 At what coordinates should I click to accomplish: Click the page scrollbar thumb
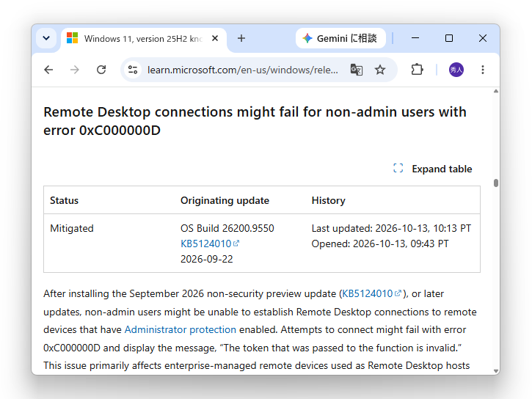[x=496, y=183]
